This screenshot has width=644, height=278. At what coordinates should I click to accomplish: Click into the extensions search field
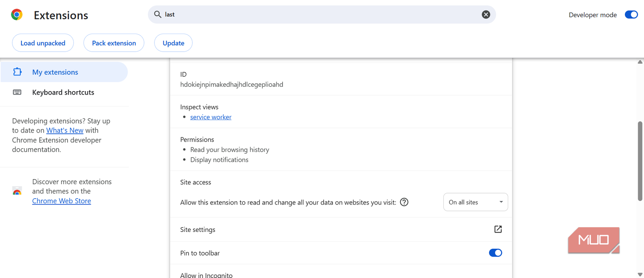(322, 14)
